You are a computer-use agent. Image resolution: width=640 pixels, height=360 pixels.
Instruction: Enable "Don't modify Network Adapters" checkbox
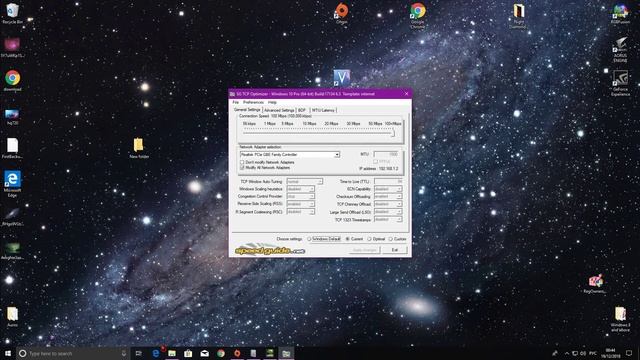click(x=242, y=162)
